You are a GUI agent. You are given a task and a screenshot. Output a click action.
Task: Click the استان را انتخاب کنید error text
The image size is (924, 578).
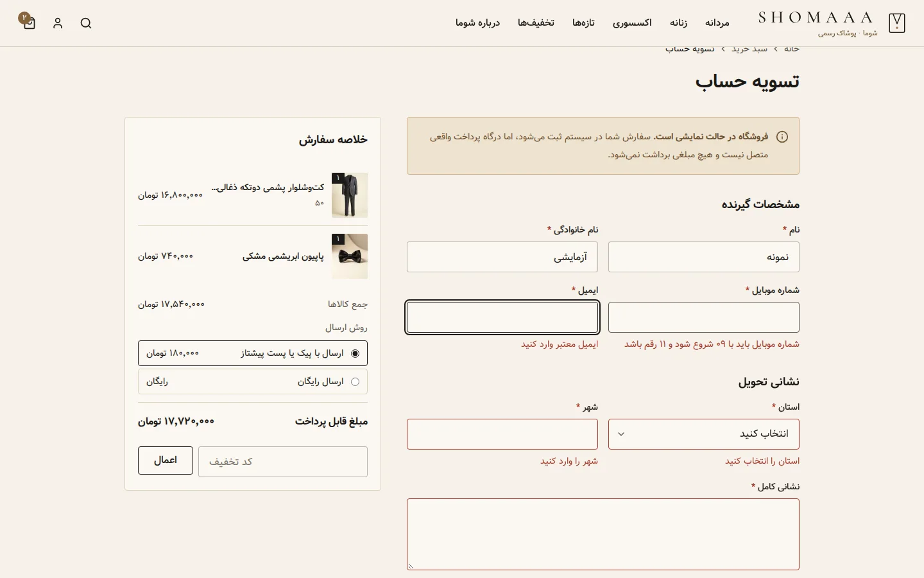762,461
